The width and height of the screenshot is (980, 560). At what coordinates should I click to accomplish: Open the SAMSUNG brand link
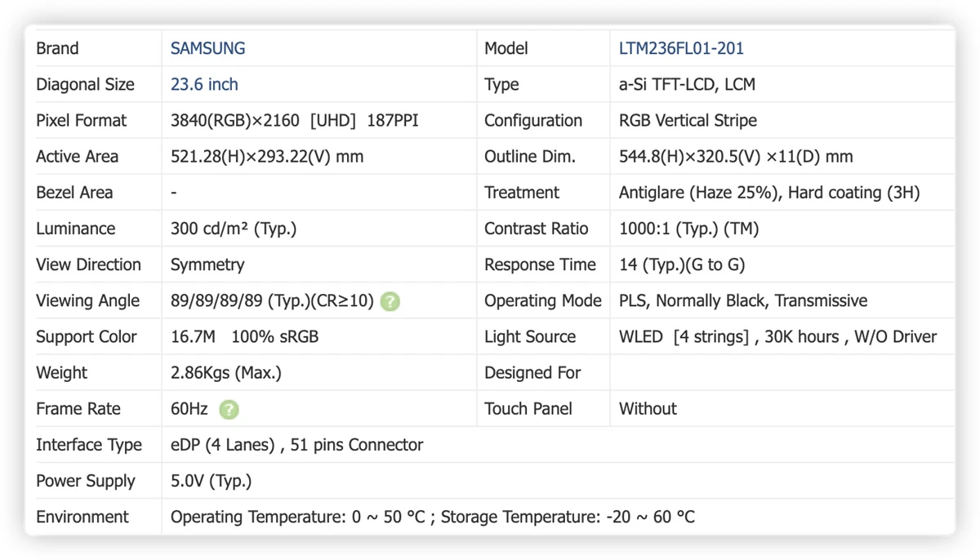point(207,48)
